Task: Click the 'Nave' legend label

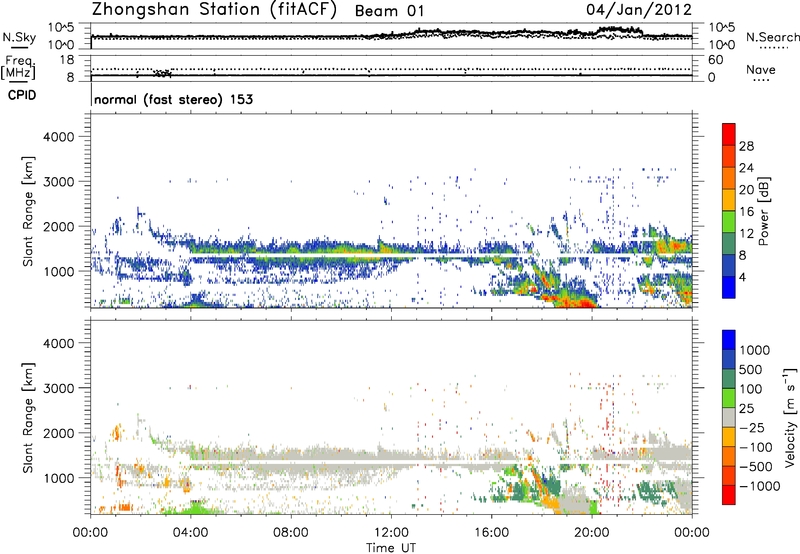Action: pyautogui.click(x=761, y=70)
